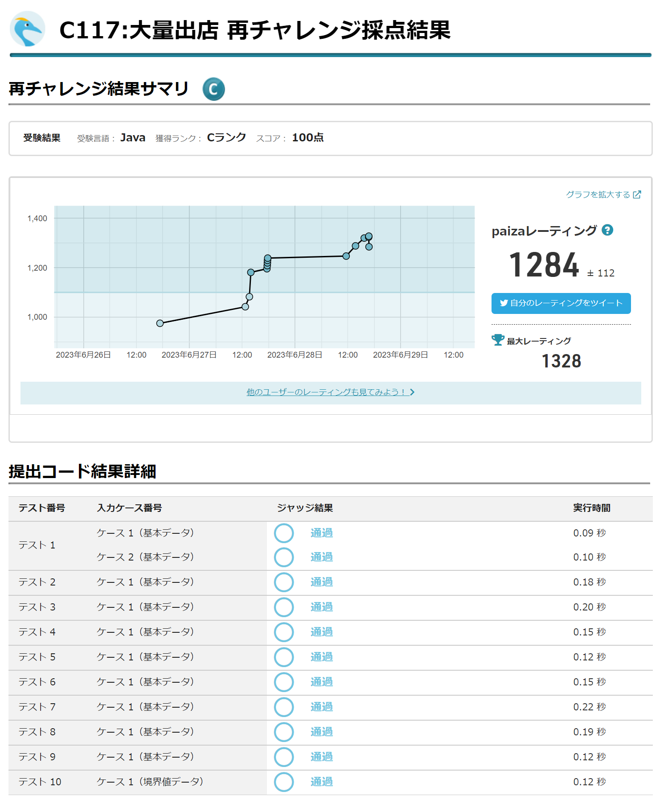
Task: Click the pass circle icon for テスト 10
Action: click(x=284, y=782)
